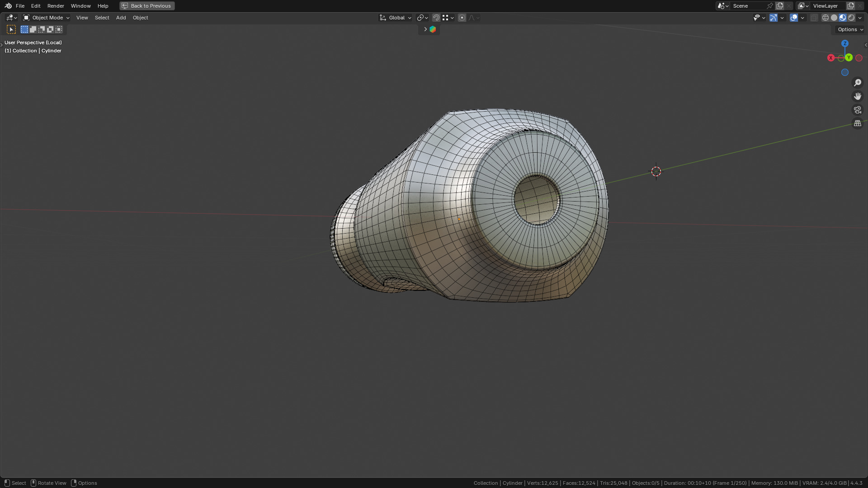Expand the hidden header region chevron
Image resolution: width=868 pixels, height=488 pixels.
(425, 29)
